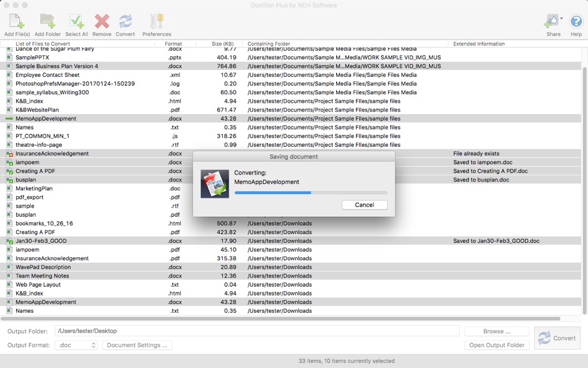
Task: Click Open Output Folder
Action: tap(496, 345)
